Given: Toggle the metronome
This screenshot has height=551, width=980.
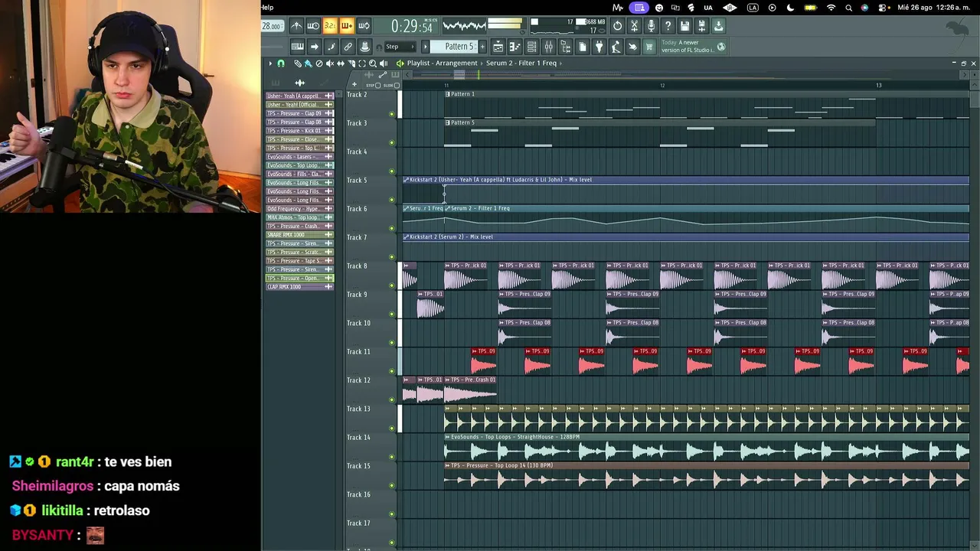Looking at the screenshot, I should 296,26.
